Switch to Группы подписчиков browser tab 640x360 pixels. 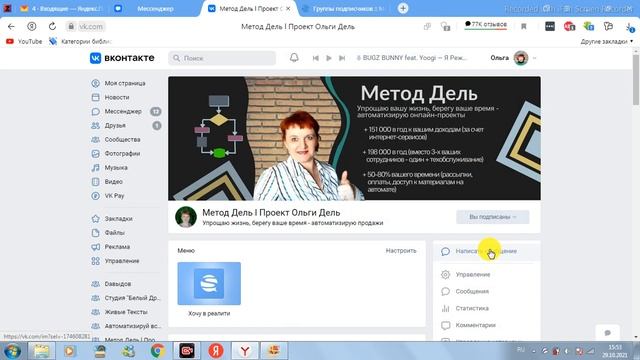[x=343, y=8]
